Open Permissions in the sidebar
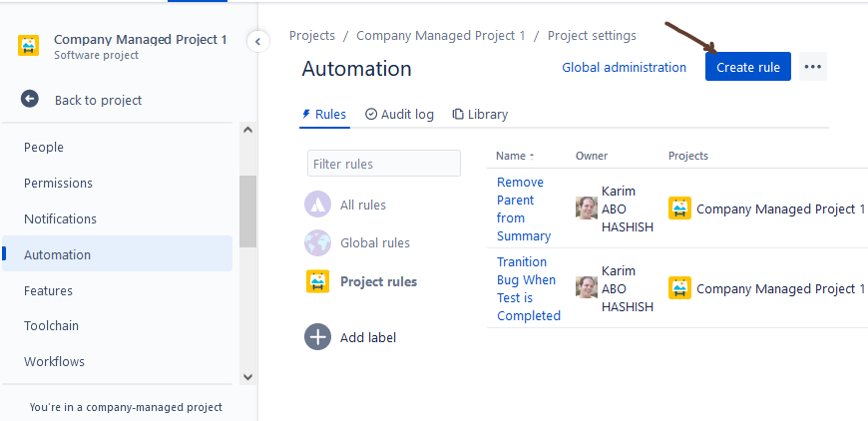 tap(58, 184)
